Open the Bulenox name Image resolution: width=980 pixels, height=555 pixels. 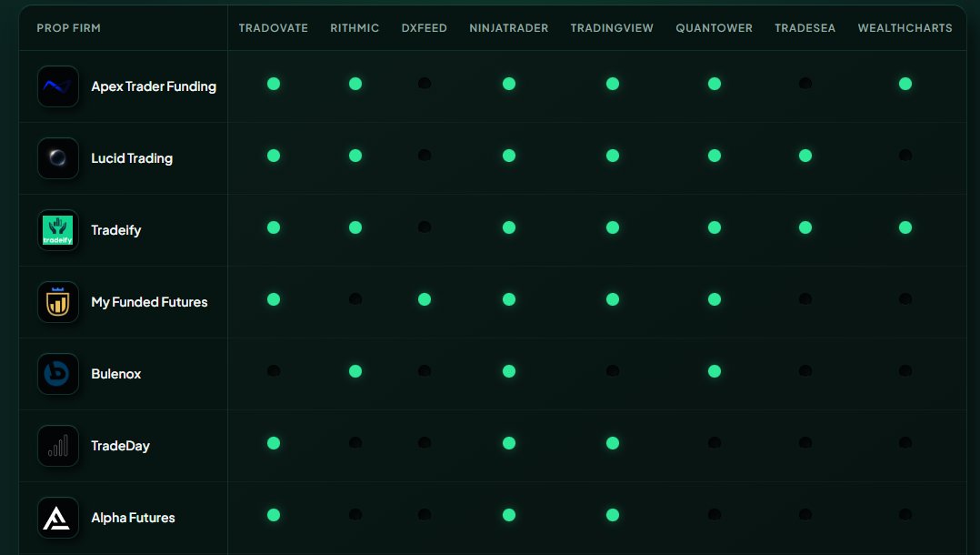pyautogui.click(x=116, y=374)
